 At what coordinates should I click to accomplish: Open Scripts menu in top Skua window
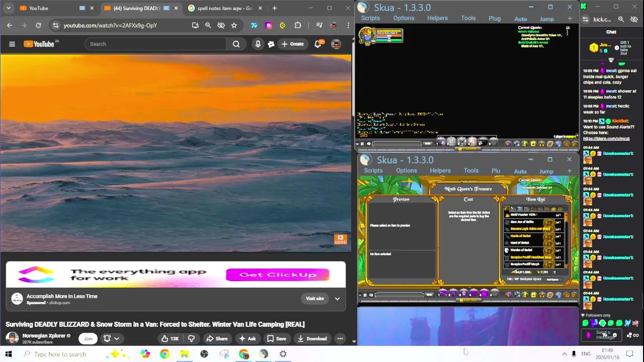(x=370, y=18)
